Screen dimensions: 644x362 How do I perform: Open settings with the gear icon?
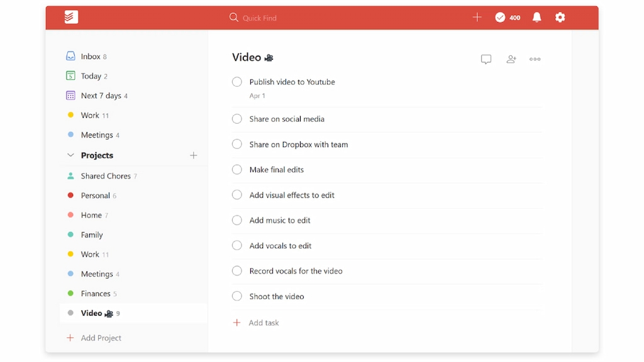(x=560, y=18)
